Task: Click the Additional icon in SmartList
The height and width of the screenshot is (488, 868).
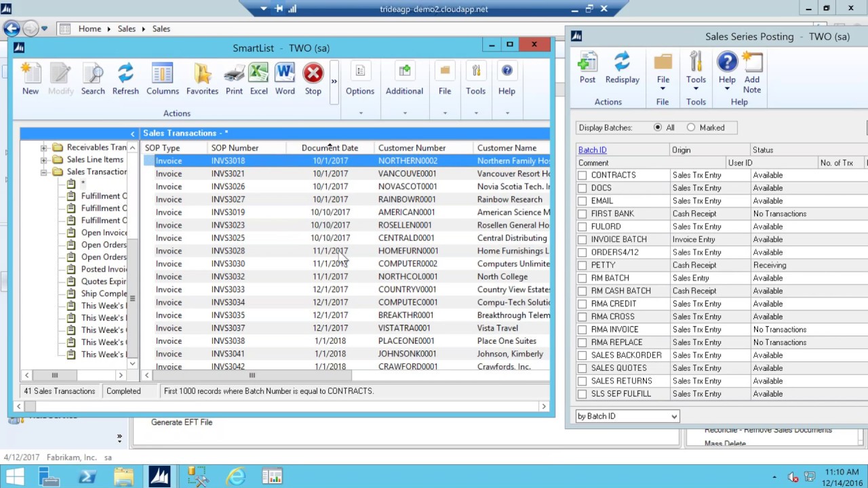Action: [x=405, y=71]
